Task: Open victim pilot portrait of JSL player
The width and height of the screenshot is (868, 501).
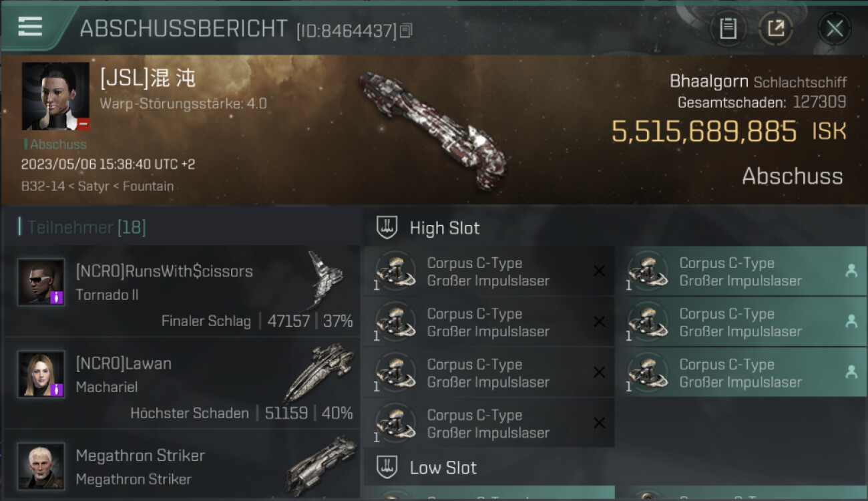Action: 55,96
